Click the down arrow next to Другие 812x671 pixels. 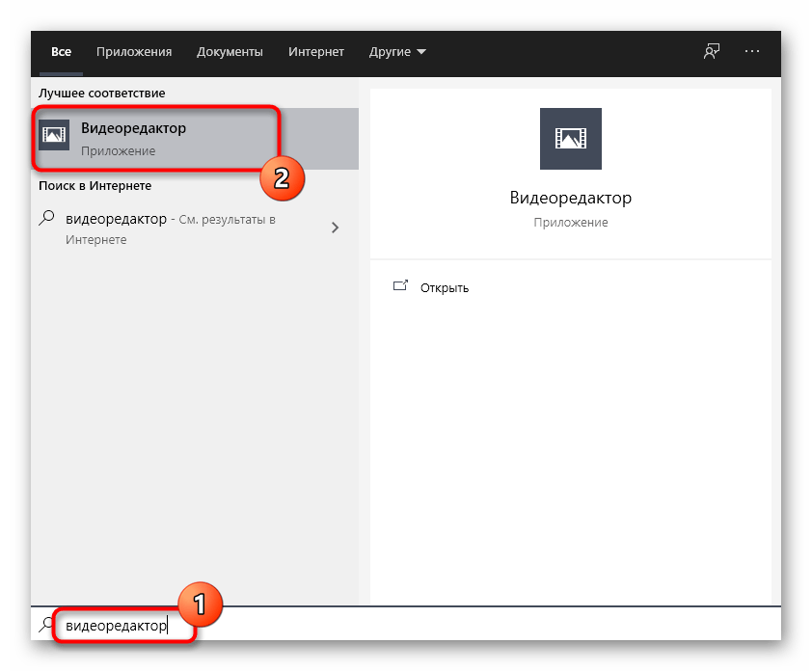tap(421, 52)
